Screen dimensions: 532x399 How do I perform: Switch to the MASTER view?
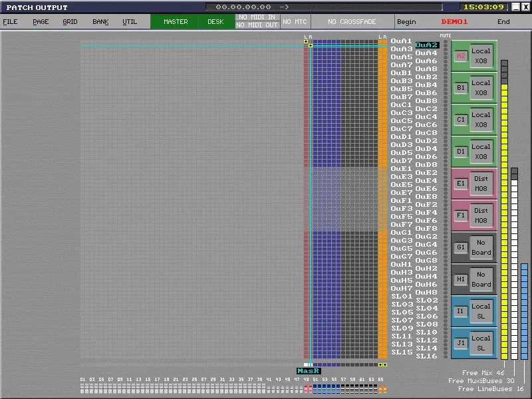point(176,22)
